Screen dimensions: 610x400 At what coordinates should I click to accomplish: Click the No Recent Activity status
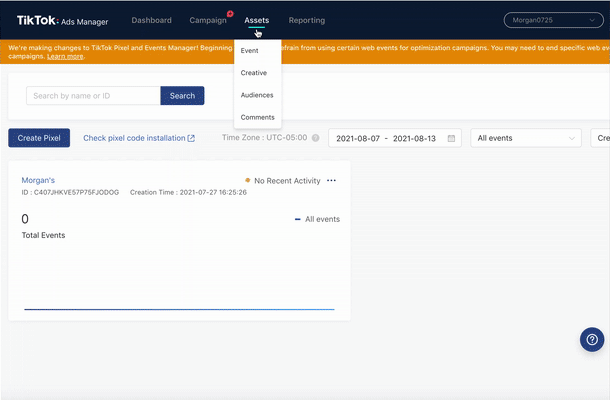(x=283, y=181)
